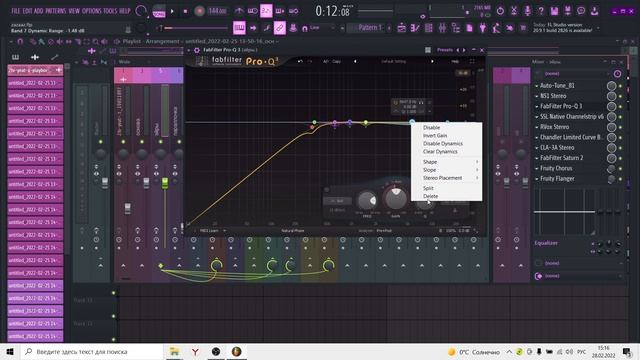Open the channel rack view icon
This screenshot has height=360, width=640.
(x=429, y=28)
